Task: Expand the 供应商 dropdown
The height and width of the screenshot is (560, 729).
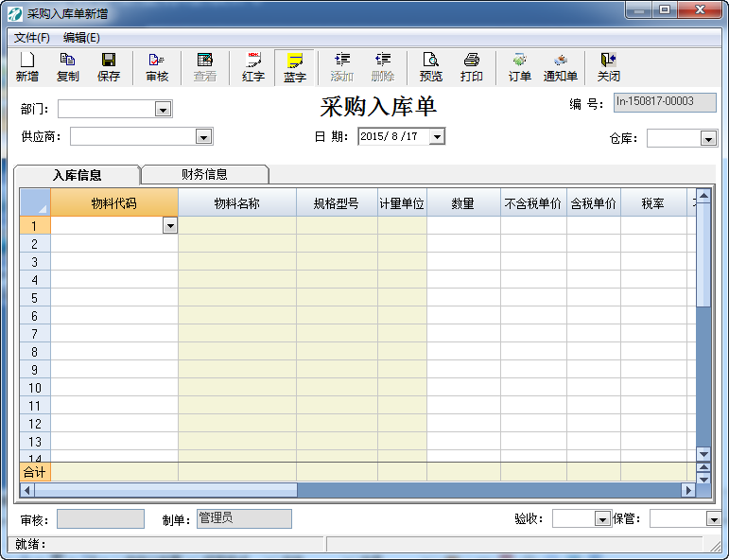Action: tap(203, 137)
